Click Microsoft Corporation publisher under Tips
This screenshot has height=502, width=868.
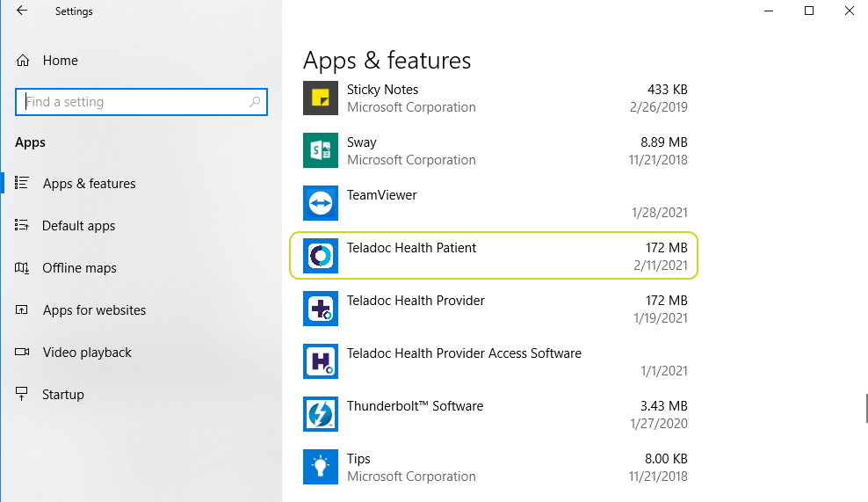pos(411,476)
